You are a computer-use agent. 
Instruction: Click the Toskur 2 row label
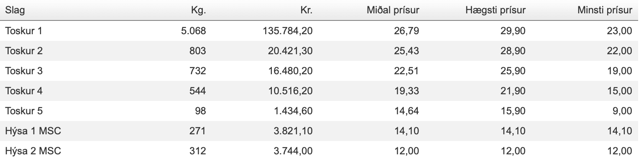tap(24, 51)
